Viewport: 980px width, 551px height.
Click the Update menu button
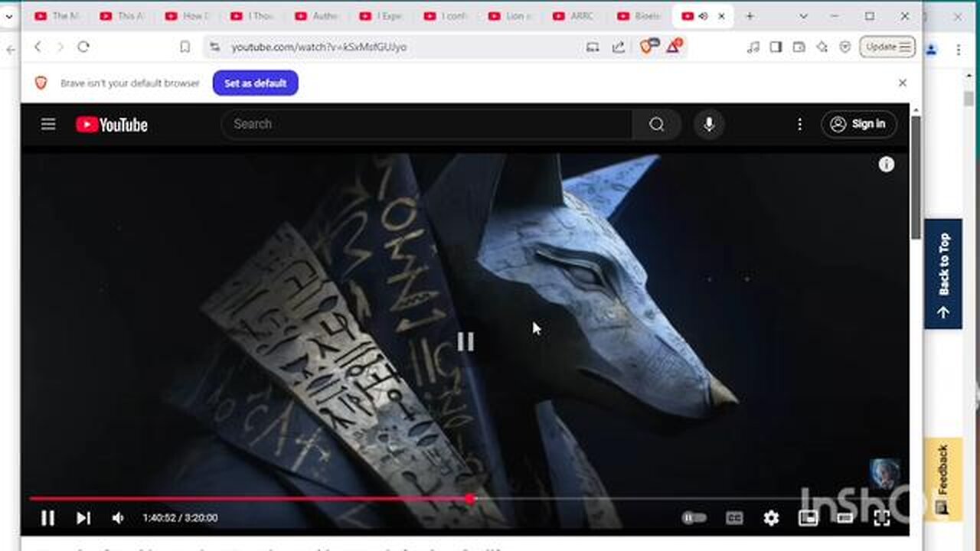pyautogui.click(x=887, y=47)
